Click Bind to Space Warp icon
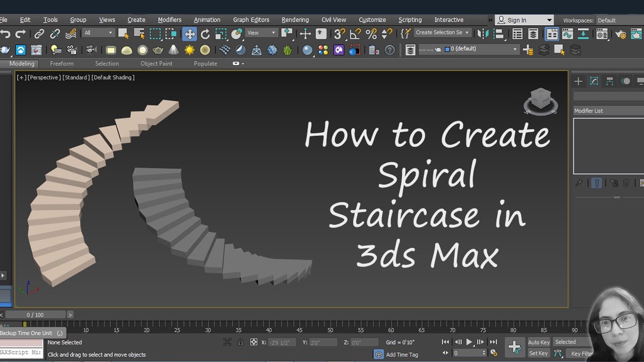This screenshot has height=362, width=644. pos(71,34)
